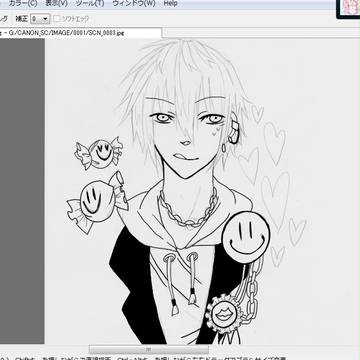360x360 pixels.
Task: Open the Help menu
Action: coord(171,3)
